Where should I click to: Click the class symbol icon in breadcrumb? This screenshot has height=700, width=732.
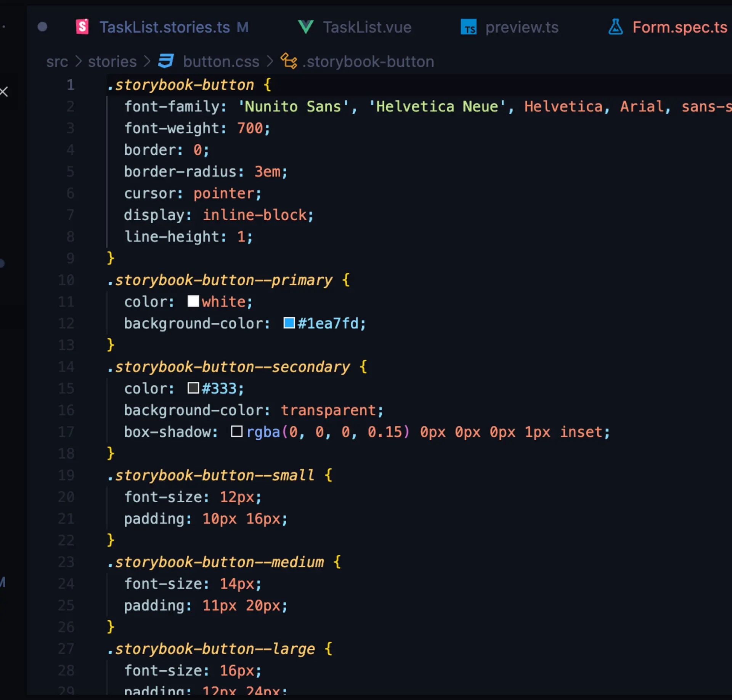[x=289, y=61]
